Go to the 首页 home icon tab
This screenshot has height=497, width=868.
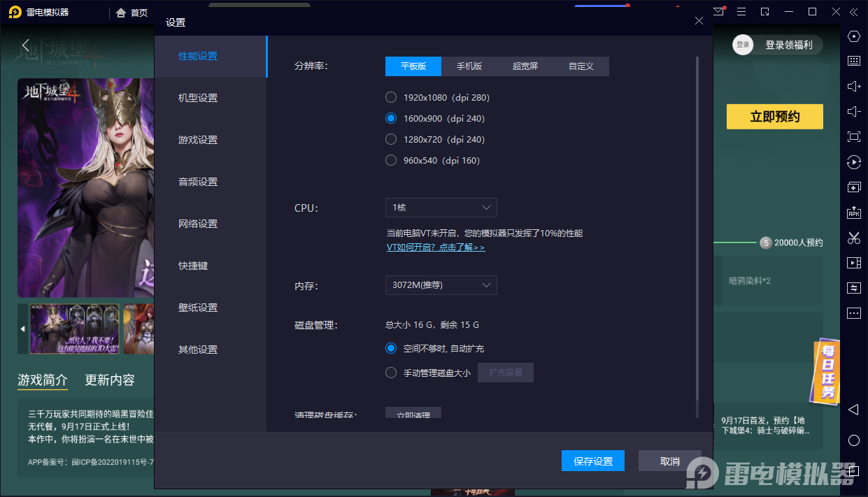[x=131, y=12]
